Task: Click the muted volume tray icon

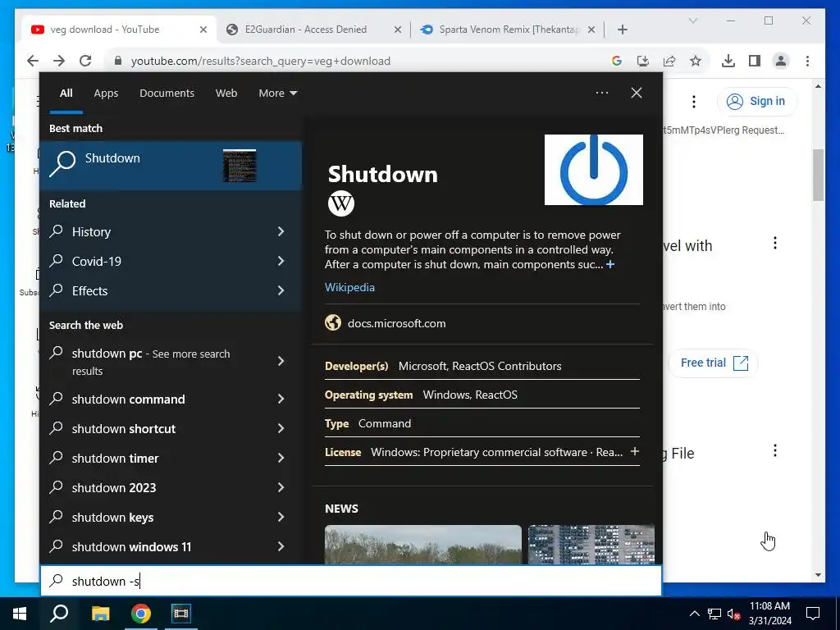Action: [733, 614]
